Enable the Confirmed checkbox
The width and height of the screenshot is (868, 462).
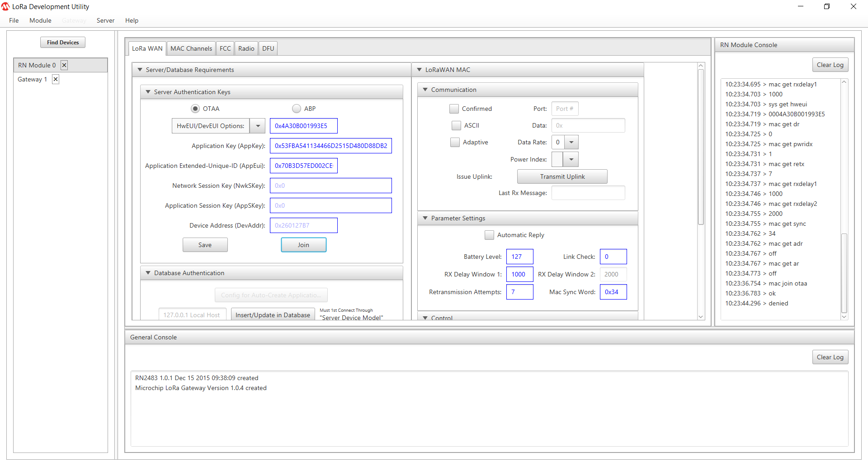pos(454,109)
